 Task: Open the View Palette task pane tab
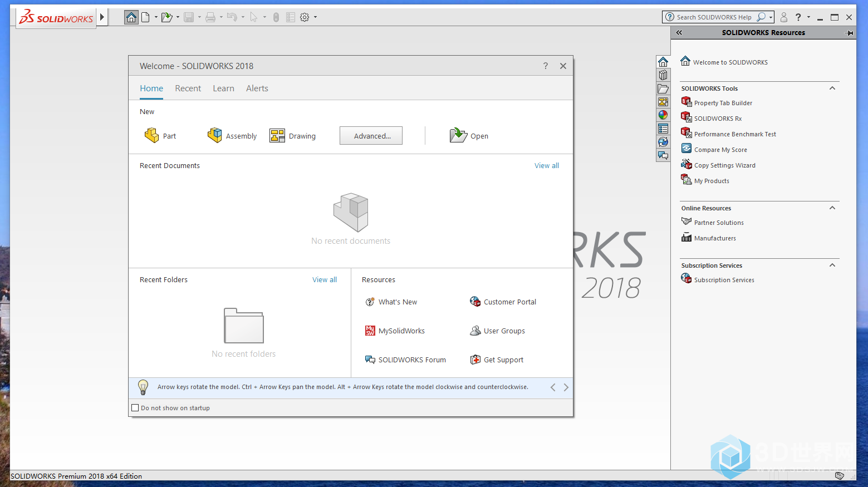(663, 102)
